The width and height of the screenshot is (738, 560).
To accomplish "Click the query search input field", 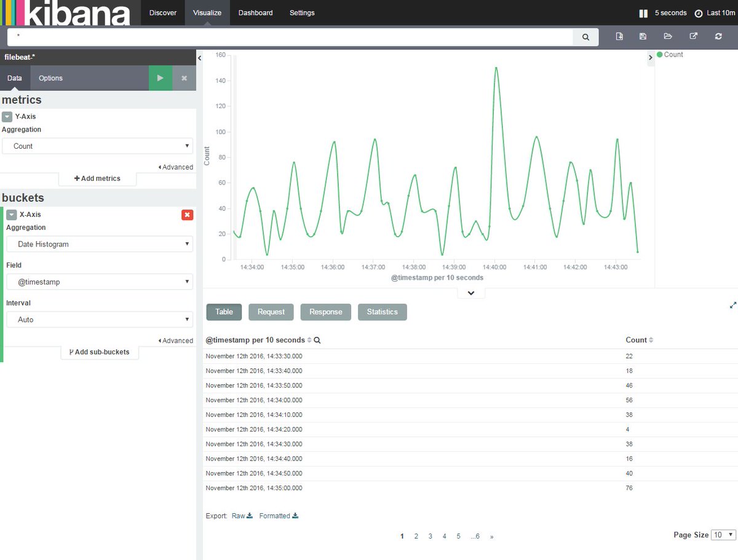I will [290, 37].
